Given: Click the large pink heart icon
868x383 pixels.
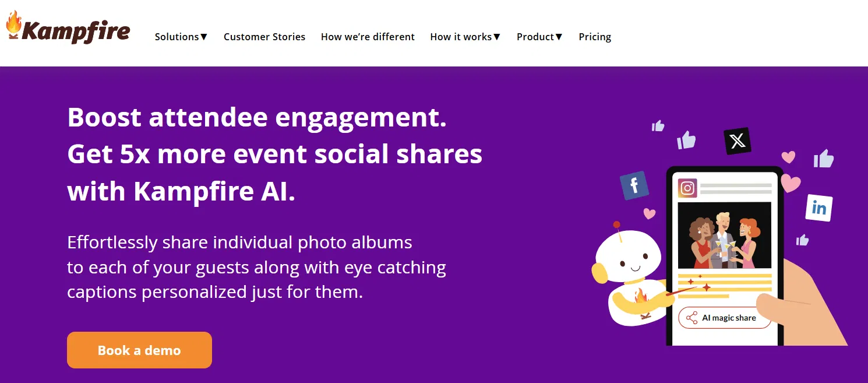Looking at the screenshot, I should click(x=791, y=183).
